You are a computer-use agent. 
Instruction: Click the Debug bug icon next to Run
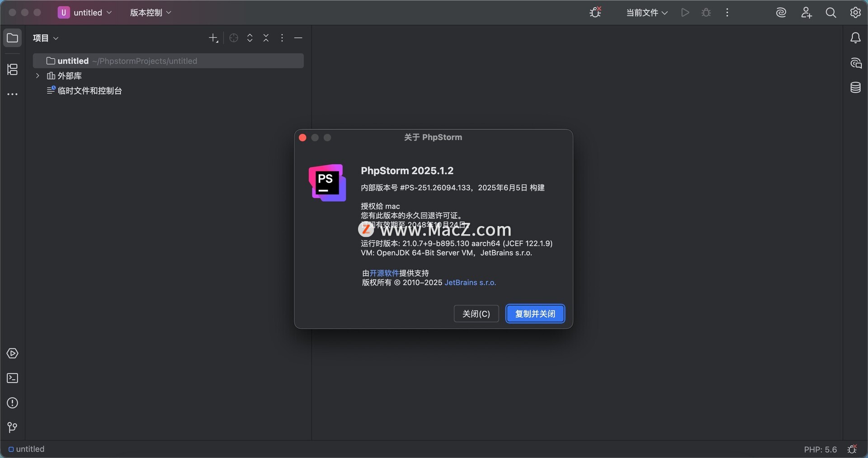pyautogui.click(x=706, y=13)
